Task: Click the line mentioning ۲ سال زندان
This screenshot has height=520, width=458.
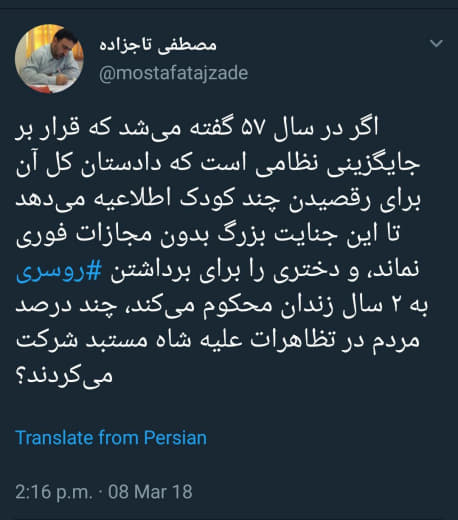Action: pyautogui.click(x=221, y=307)
